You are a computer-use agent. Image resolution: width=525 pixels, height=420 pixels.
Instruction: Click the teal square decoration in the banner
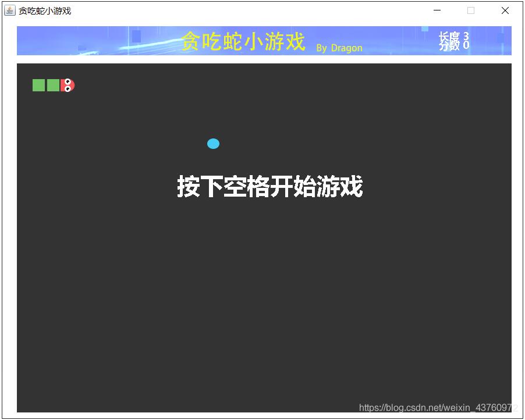(x=424, y=30)
